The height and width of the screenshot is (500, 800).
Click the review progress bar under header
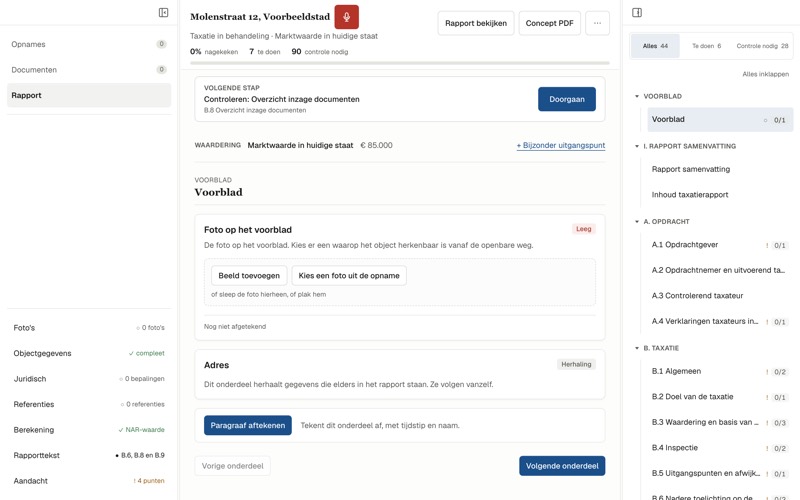[399, 63]
